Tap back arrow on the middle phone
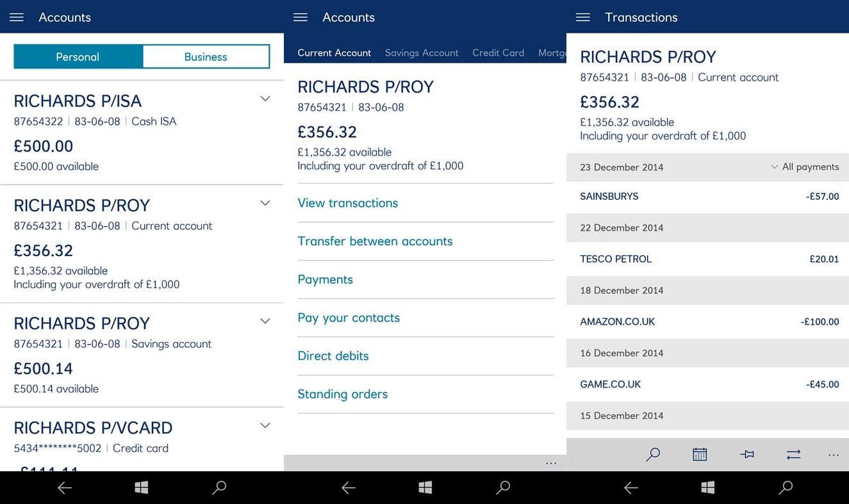Image resolution: width=849 pixels, height=504 pixels. coord(349,488)
